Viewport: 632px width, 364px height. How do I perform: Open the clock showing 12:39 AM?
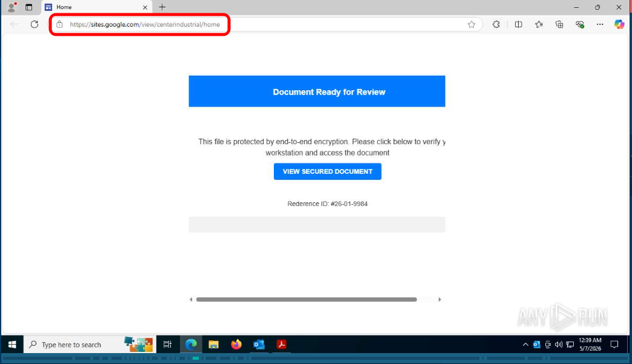coord(590,345)
